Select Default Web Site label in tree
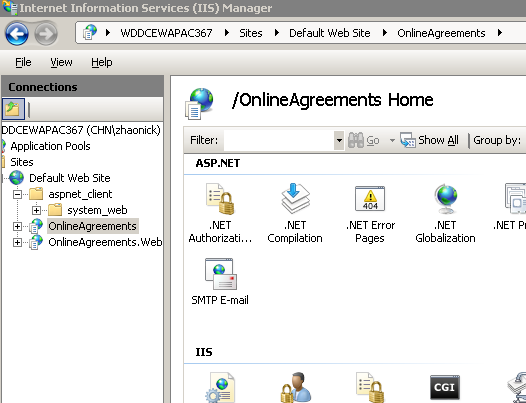Image resolution: width=526 pixels, height=403 pixels. click(x=69, y=178)
